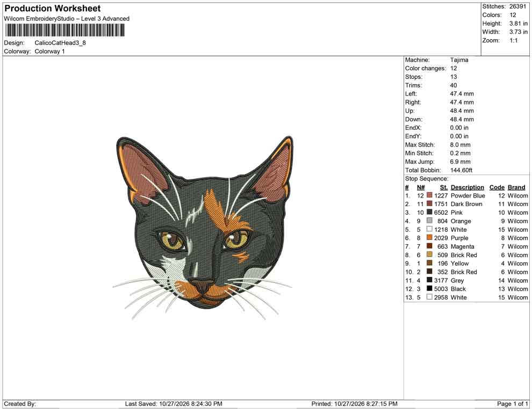Image resolution: width=532 pixels, height=409 pixels.
Task: Click the Pink stop color swatch
Action: coord(429,213)
